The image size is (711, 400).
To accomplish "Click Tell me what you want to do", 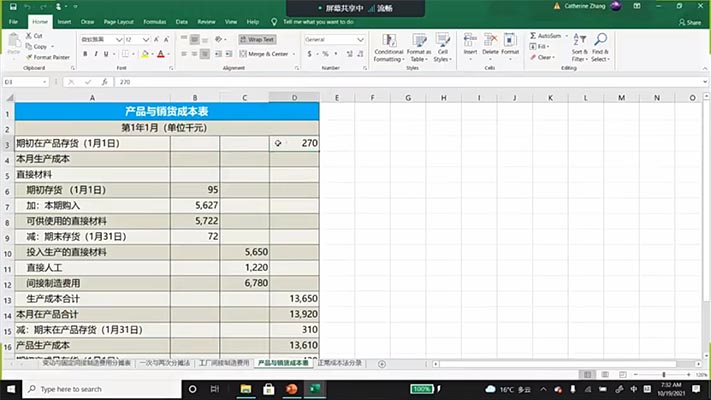I will coord(318,21).
